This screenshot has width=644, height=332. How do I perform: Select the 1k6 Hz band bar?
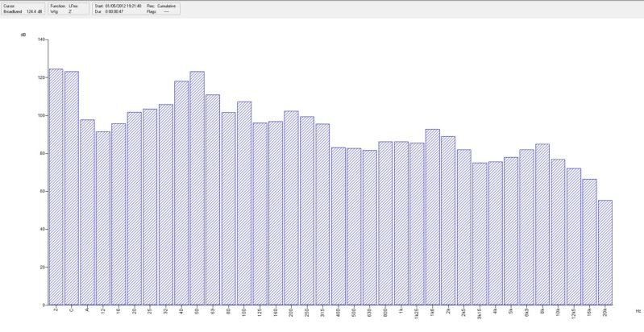click(x=433, y=217)
